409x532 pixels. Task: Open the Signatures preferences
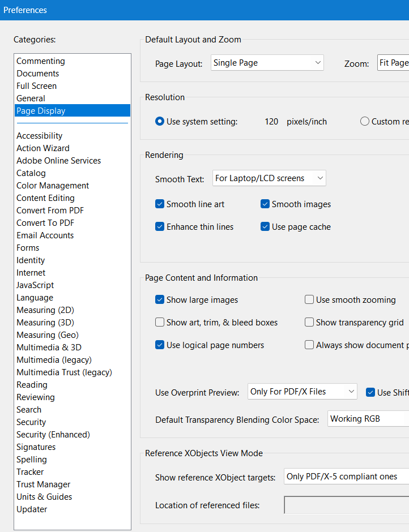pyautogui.click(x=36, y=447)
